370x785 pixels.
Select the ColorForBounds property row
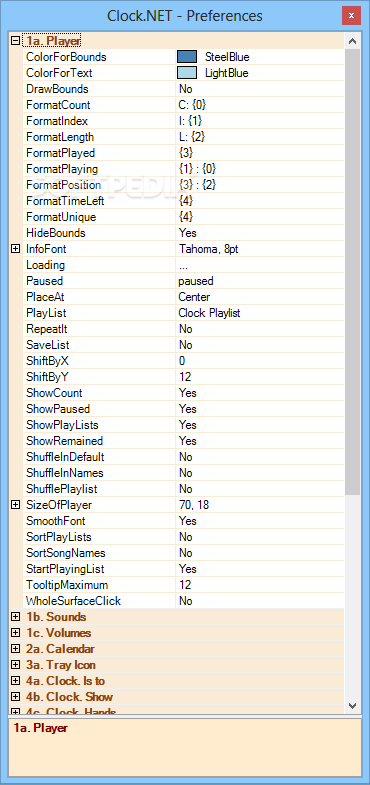[x=184, y=57]
